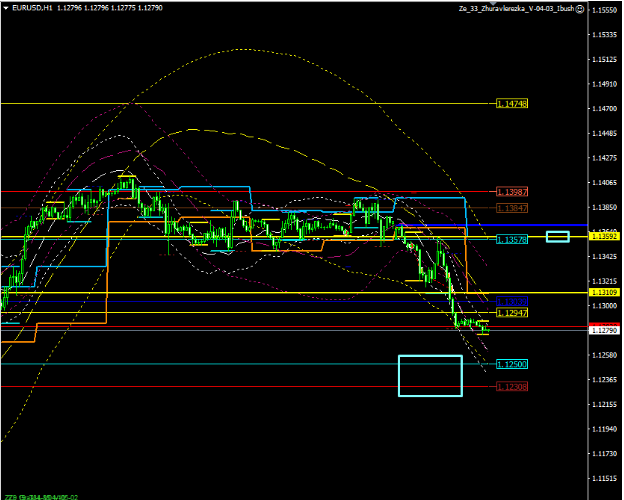624x500 pixels.
Task: Click the 1.13592 yellow price axis marker
Action: tap(603, 237)
